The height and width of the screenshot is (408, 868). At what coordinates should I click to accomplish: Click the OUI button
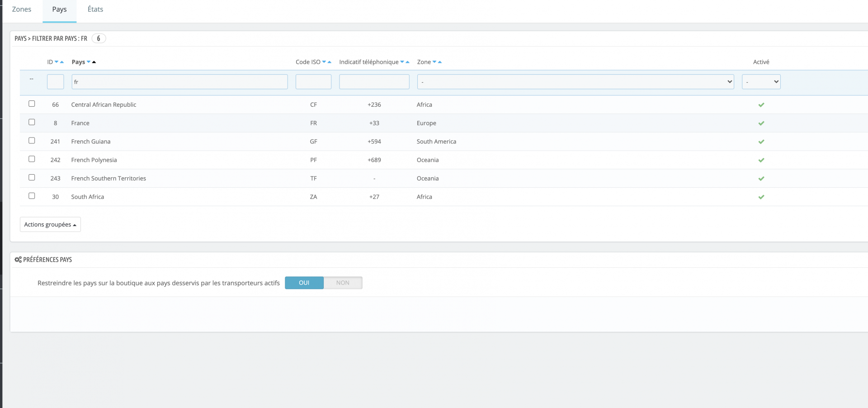point(304,283)
